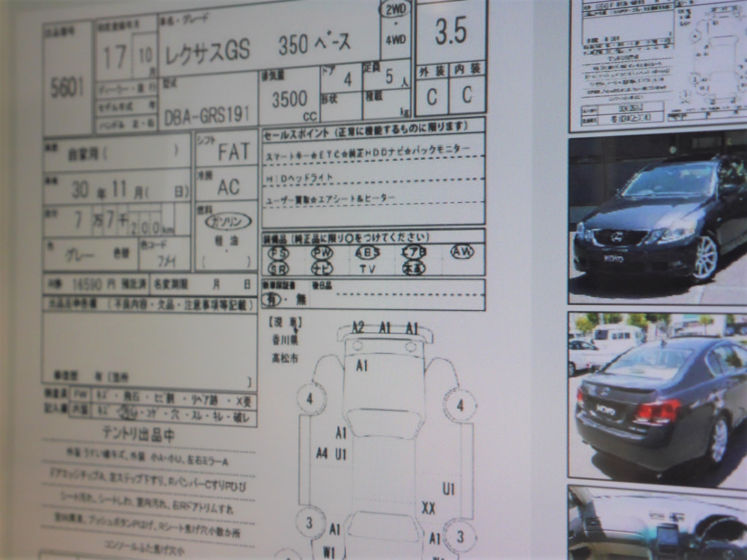Click the registration year value 17
Viewport: 747px width, 560px height.
(115, 58)
